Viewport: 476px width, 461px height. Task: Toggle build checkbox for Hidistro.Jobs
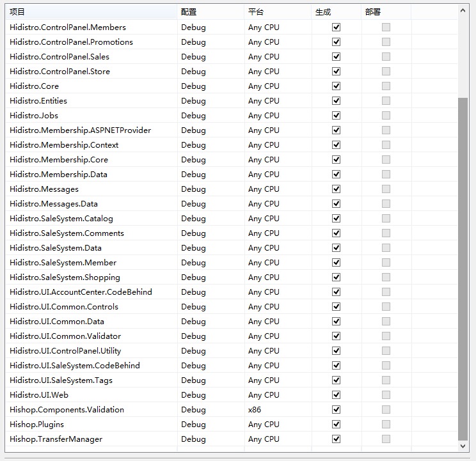[336, 116]
